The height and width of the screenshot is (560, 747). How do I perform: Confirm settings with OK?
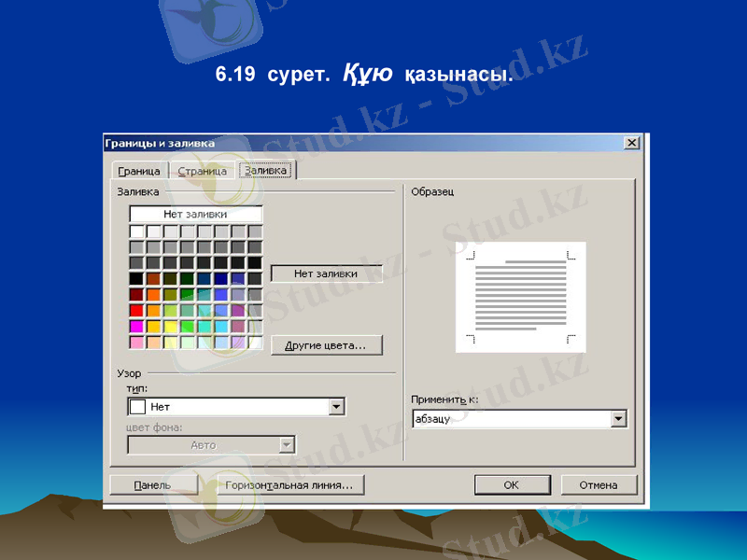512,484
